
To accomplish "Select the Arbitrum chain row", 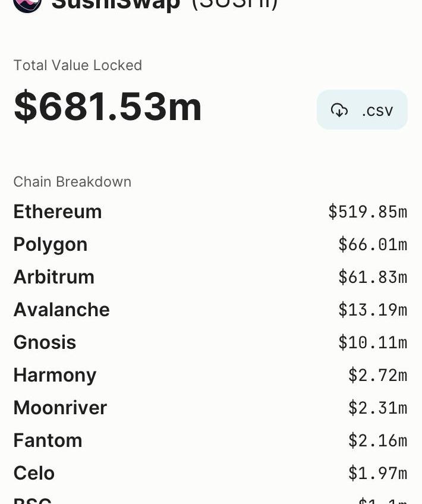I will (210, 277).
